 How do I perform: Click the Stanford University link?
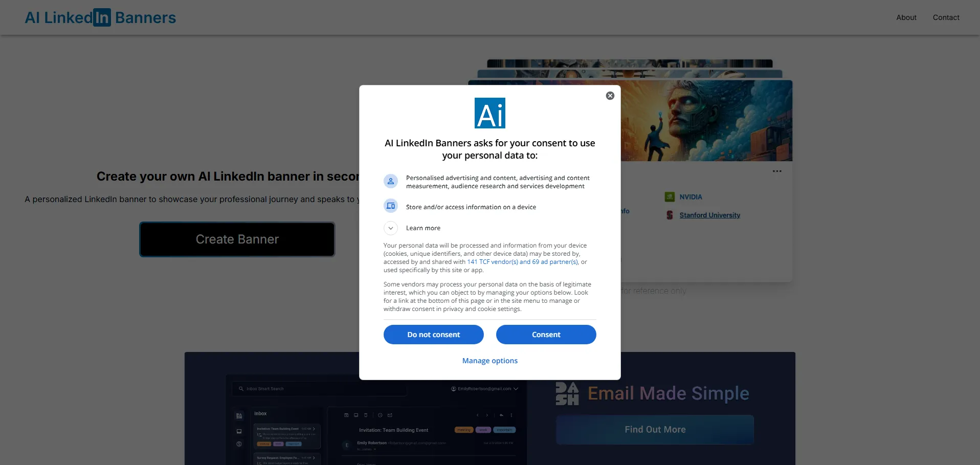click(709, 215)
